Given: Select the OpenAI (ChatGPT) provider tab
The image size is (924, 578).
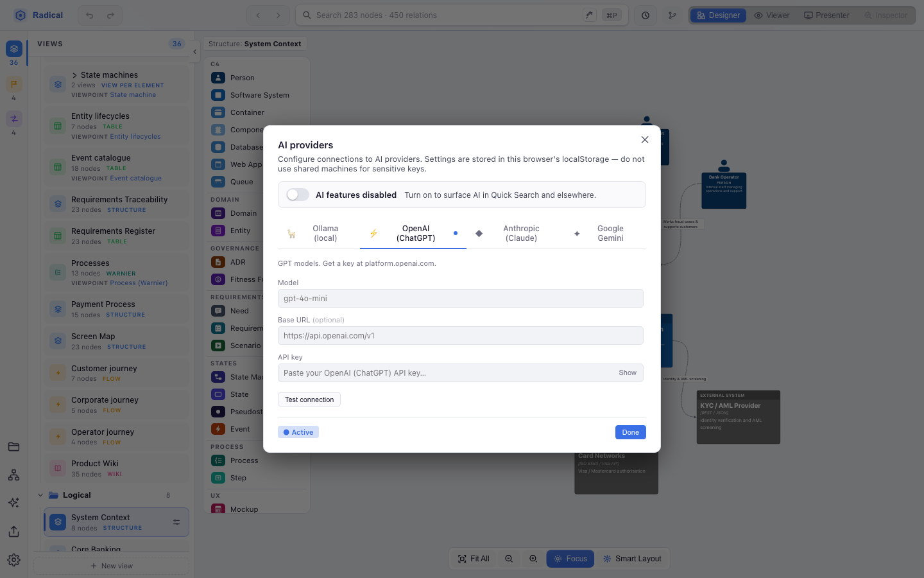Looking at the screenshot, I should [413, 233].
